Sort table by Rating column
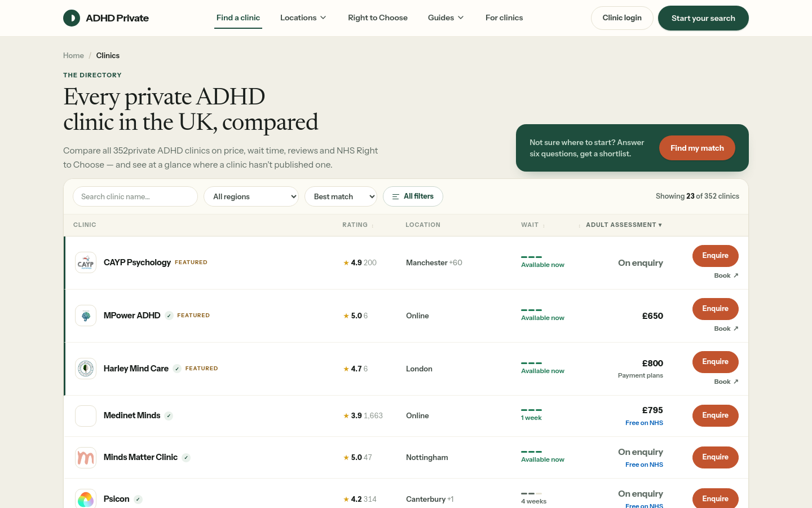The image size is (812, 508). (358, 225)
